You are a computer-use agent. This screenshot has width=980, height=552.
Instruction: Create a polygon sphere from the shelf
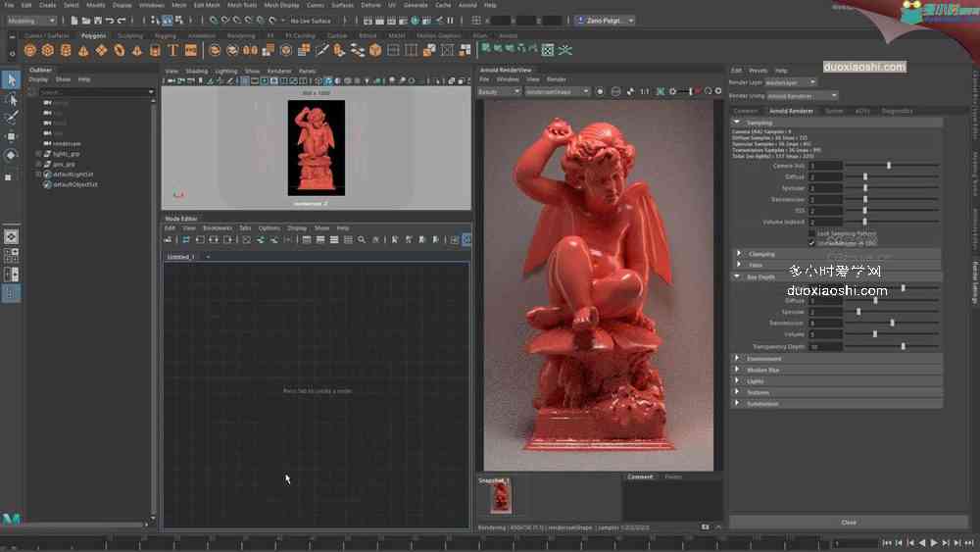(30, 50)
